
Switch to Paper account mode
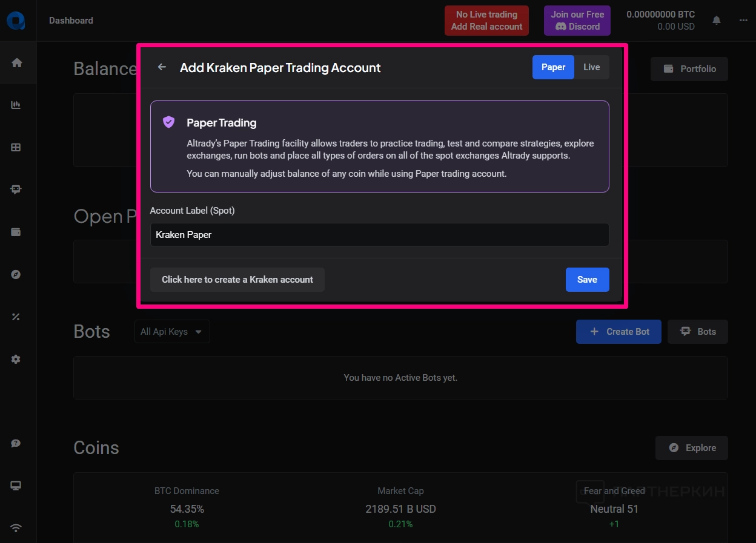coord(553,67)
